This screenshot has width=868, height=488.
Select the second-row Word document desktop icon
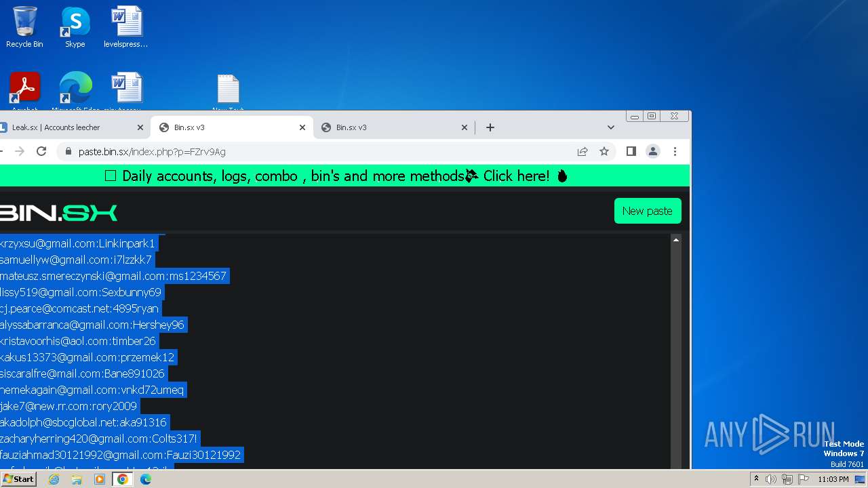tap(126, 91)
